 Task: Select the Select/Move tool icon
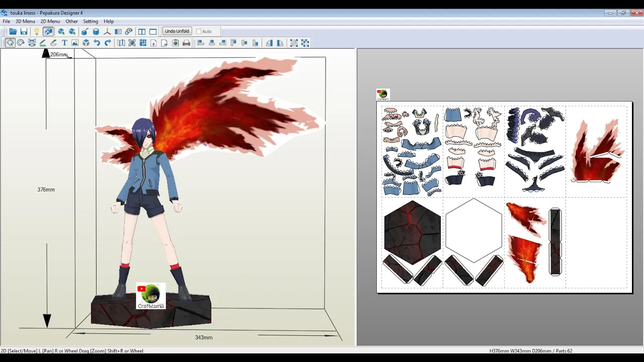coord(10,43)
